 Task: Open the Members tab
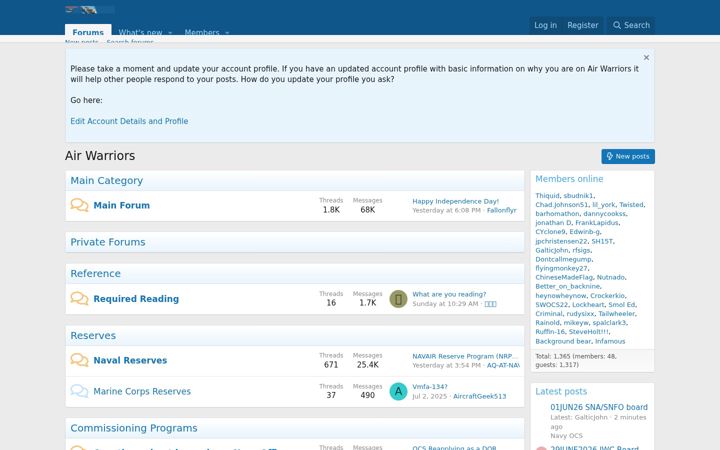[202, 32]
